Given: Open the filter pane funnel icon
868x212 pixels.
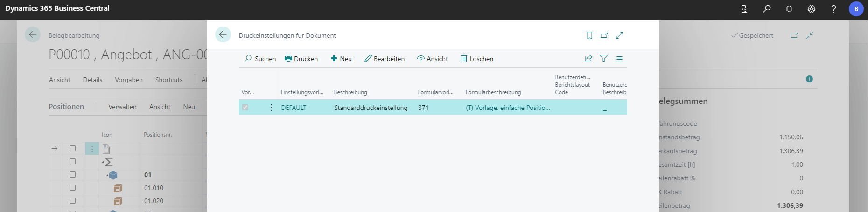Looking at the screenshot, I should (603, 59).
